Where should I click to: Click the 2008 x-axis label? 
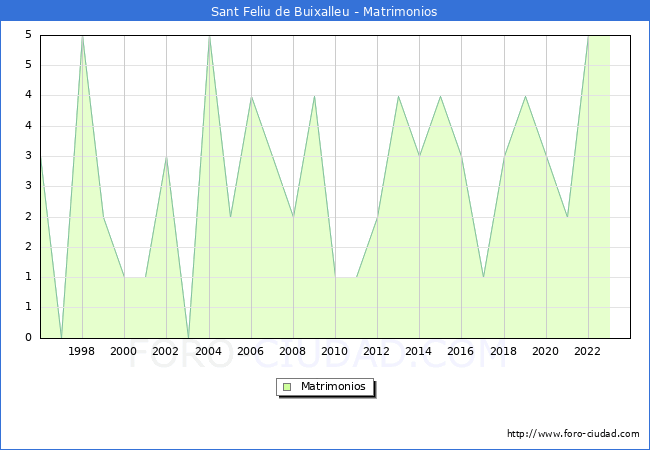click(293, 351)
